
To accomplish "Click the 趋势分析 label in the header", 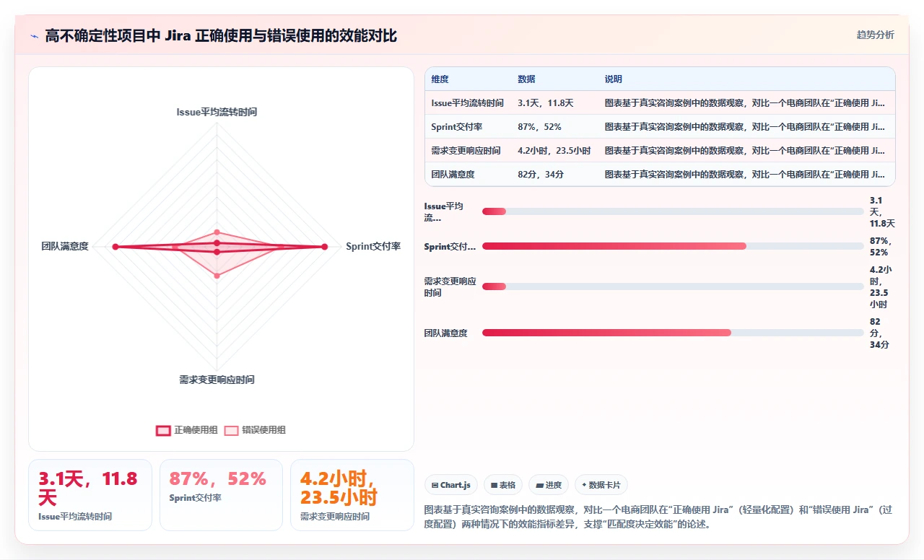I will point(875,35).
